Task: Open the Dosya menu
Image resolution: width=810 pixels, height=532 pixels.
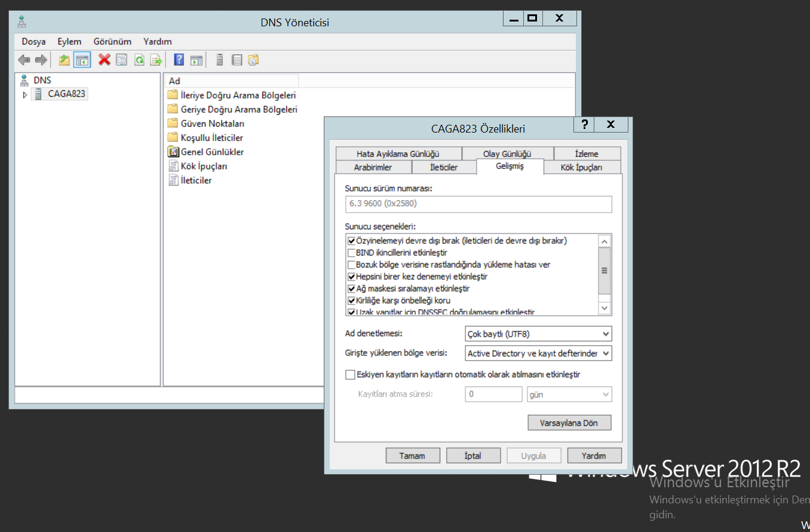Action: coord(33,41)
